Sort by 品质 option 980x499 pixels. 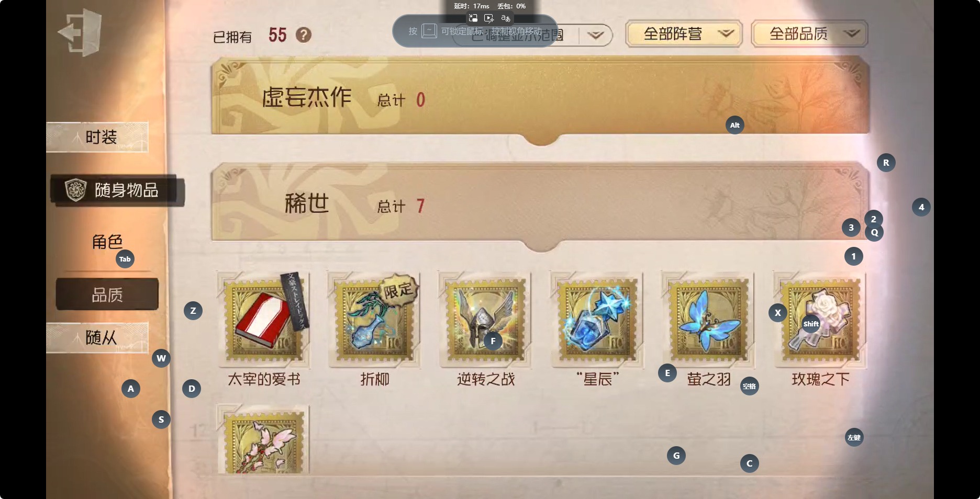coord(107,294)
